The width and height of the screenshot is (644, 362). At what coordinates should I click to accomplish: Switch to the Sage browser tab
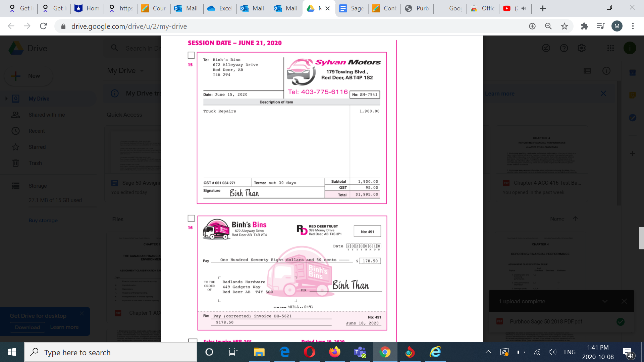pyautogui.click(x=351, y=8)
